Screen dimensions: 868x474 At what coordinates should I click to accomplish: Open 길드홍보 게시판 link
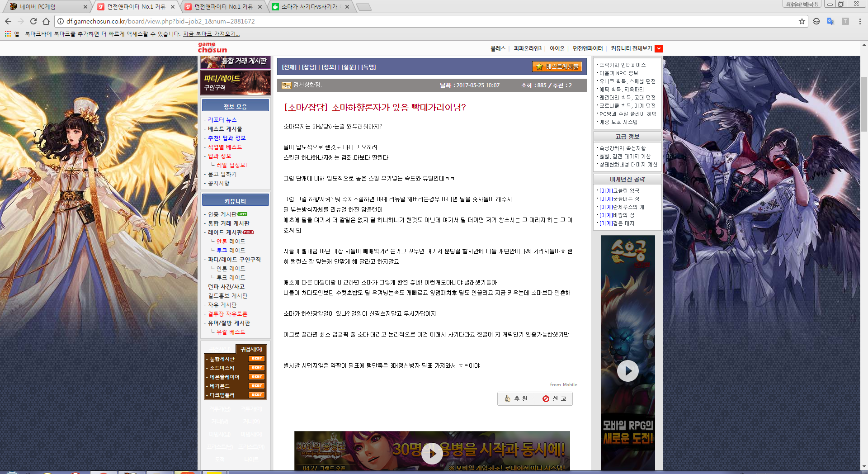coord(227,296)
